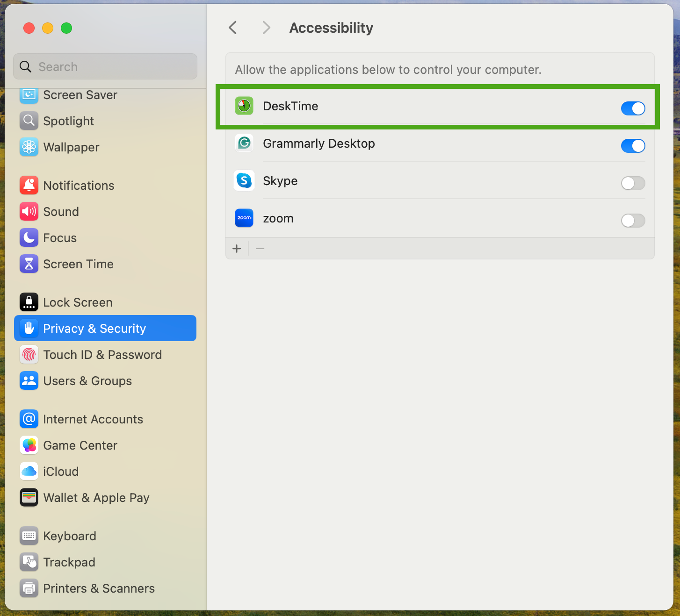Click the Wallet & Apple Pay icon
The height and width of the screenshot is (616, 680).
pyautogui.click(x=29, y=498)
